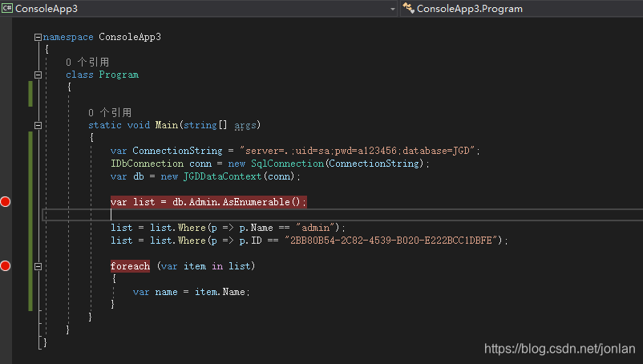Place cursor on the empty current line
The height and width of the screenshot is (364, 643).
342,215
